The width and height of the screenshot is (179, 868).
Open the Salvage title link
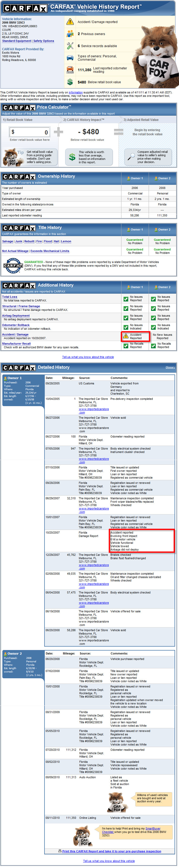click(x=8, y=242)
